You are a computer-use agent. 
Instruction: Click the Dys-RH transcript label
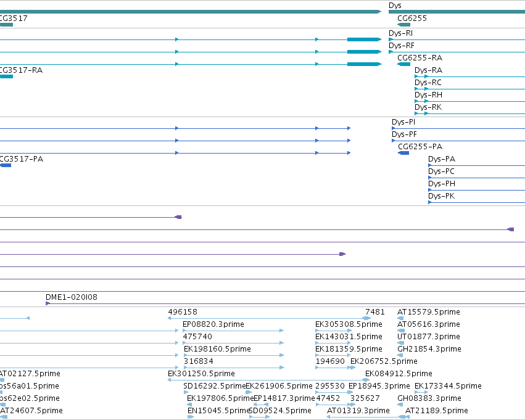click(x=428, y=95)
